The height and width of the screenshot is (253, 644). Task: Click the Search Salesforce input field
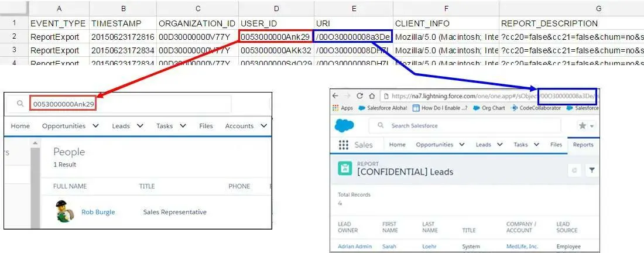click(x=464, y=126)
